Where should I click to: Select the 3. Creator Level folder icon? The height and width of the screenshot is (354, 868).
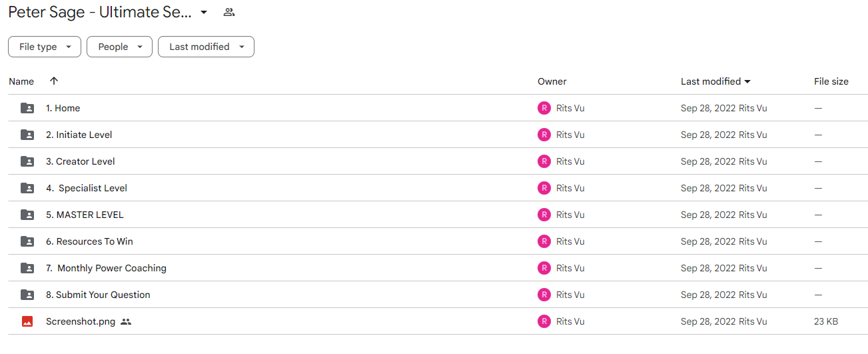point(27,161)
